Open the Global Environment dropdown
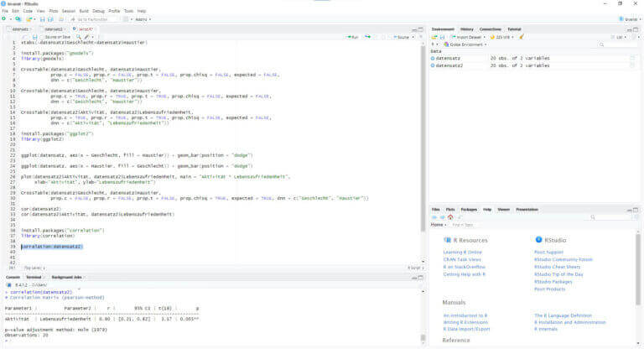Image resolution: width=644 pixels, height=349 pixels. [x=465, y=44]
